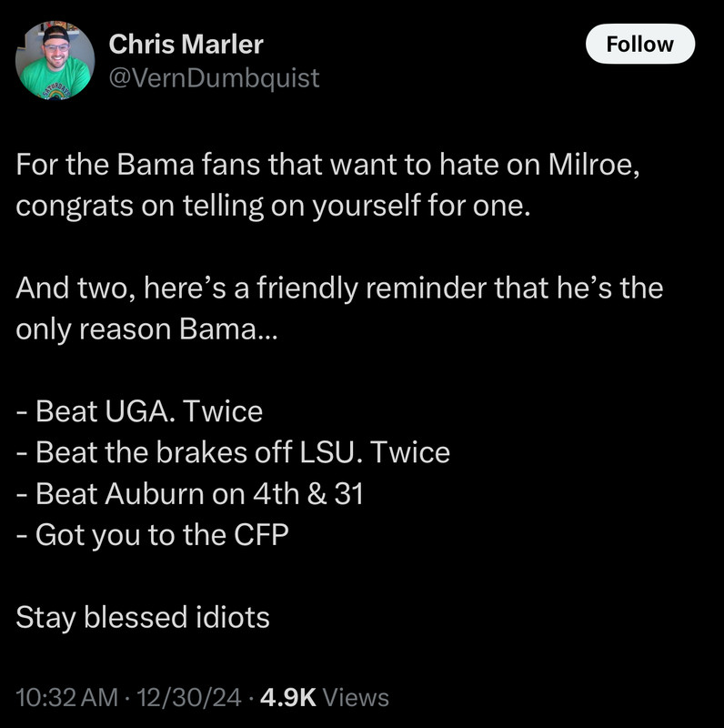Click the @VernDumbquist handle
724x728 pixels.
pyautogui.click(x=214, y=78)
